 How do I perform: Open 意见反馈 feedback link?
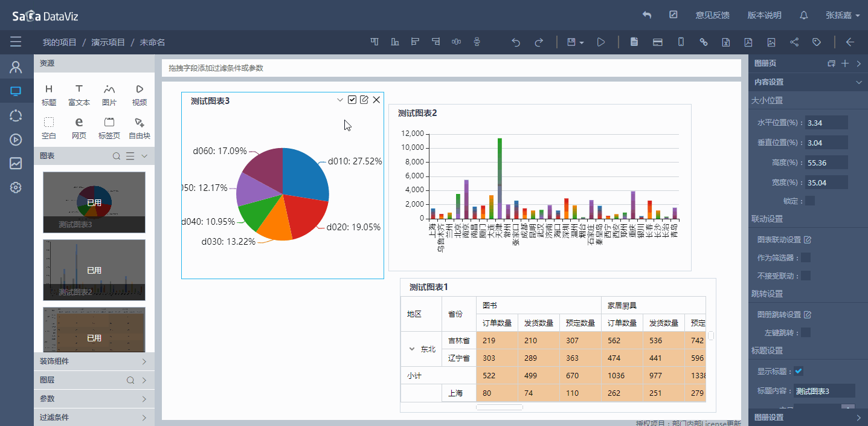pyautogui.click(x=712, y=15)
